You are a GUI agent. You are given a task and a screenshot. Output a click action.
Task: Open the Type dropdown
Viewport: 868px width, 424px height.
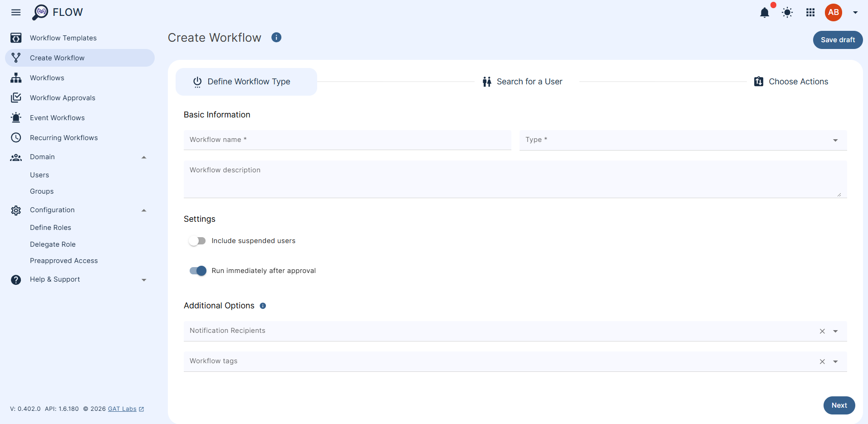pyautogui.click(x=835, y=140)
